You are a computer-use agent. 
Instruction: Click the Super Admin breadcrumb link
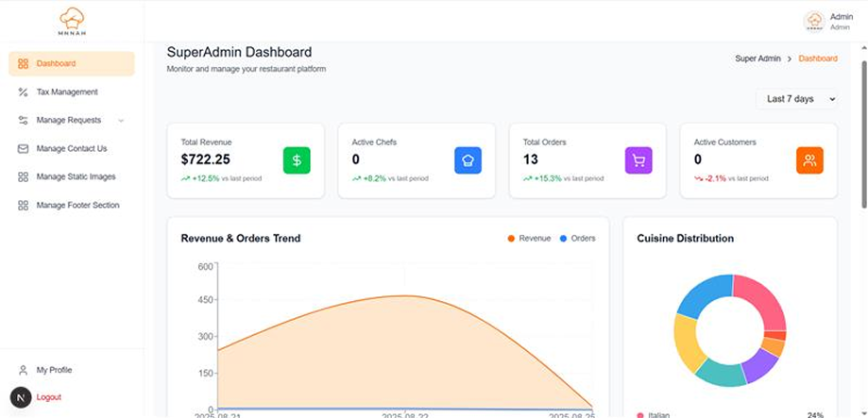coord(757,59)
